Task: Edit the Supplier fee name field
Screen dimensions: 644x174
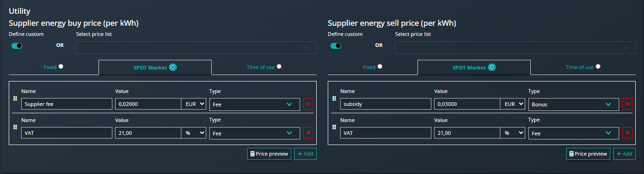Action: point(67,104)
